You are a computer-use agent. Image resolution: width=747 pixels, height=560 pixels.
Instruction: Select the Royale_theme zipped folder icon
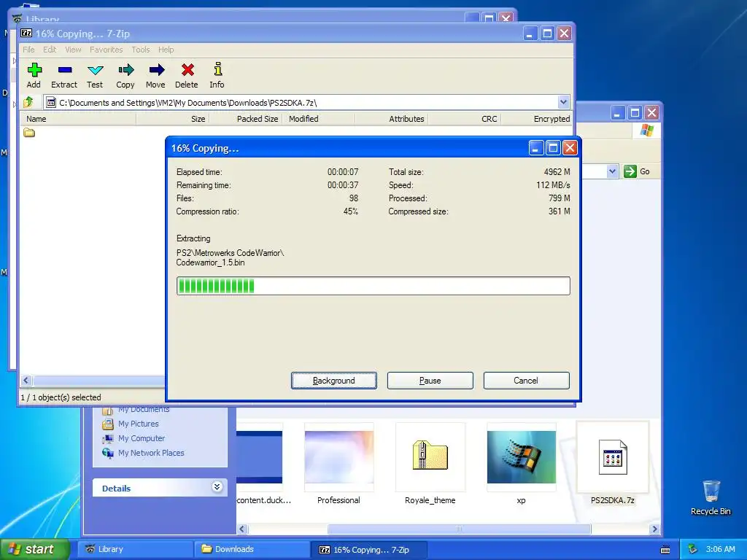pos(430,456)
